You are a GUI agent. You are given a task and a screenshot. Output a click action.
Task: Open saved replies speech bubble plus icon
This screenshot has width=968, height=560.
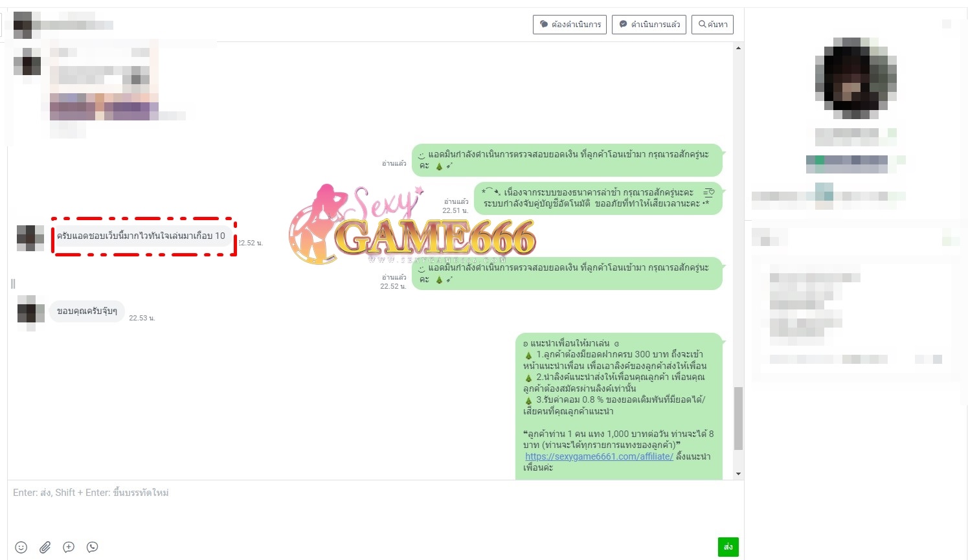[69, 547]
